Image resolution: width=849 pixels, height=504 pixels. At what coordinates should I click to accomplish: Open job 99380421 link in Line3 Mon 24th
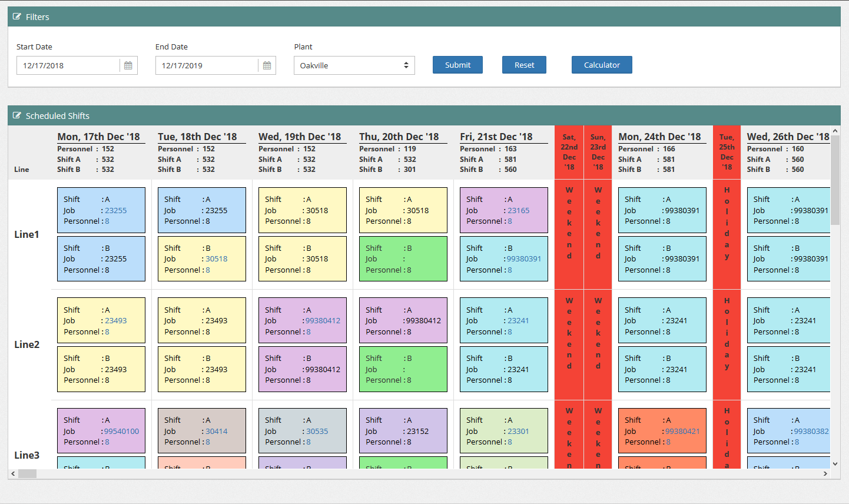pos(682,431)
